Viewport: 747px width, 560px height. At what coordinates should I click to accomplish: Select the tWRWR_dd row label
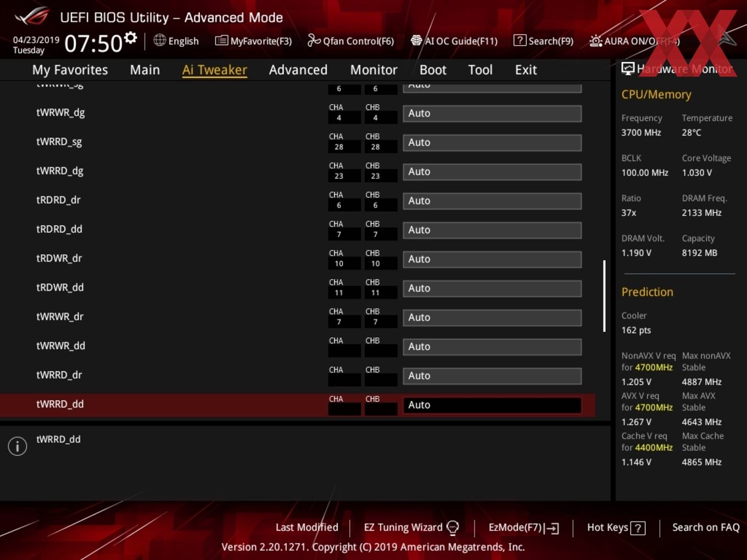tap(60, 345)
